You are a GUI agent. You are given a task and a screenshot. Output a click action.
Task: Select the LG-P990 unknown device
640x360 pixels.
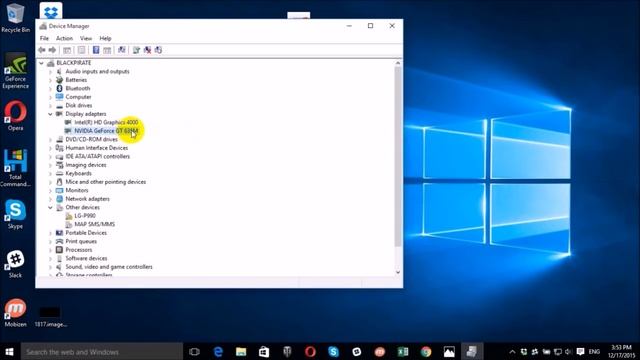tap(85, 216)
